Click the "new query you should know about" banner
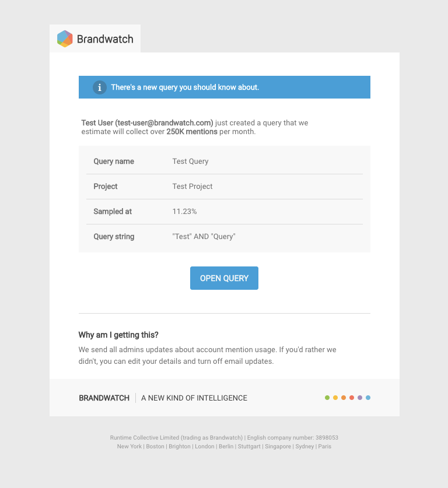This screenshot has height=488, width=448. tap(225, 87)
